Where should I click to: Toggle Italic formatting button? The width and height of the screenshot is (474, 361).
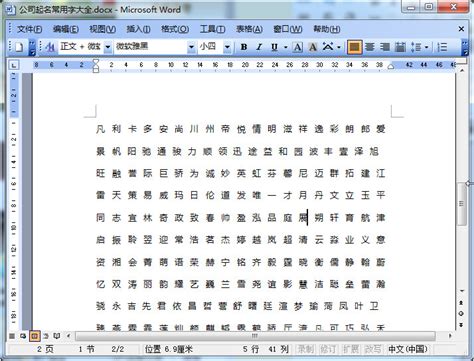coord(259,47)
